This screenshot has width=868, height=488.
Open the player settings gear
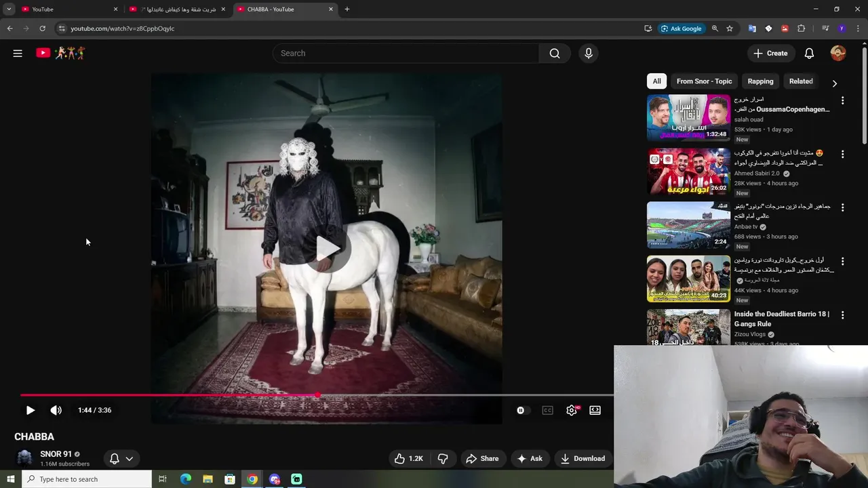(572, 410)
